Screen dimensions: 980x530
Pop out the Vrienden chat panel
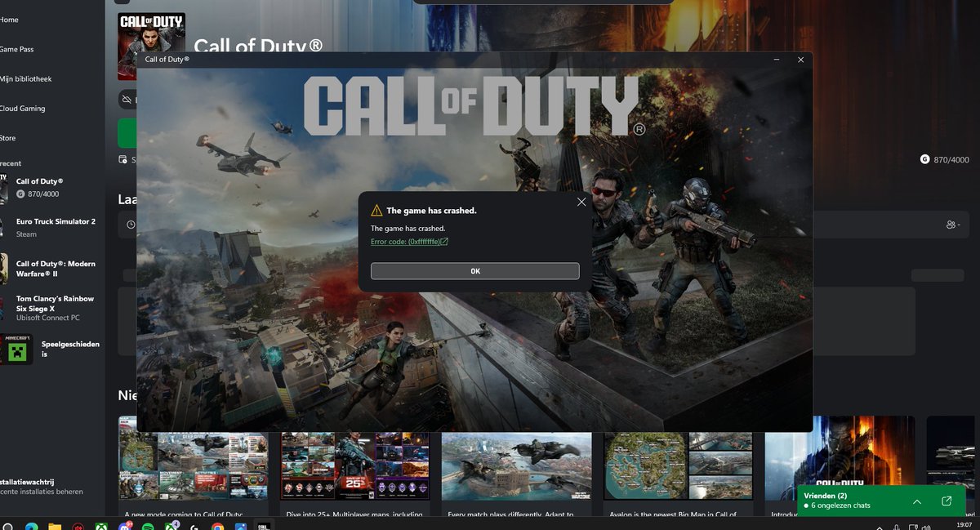(947, 501)
